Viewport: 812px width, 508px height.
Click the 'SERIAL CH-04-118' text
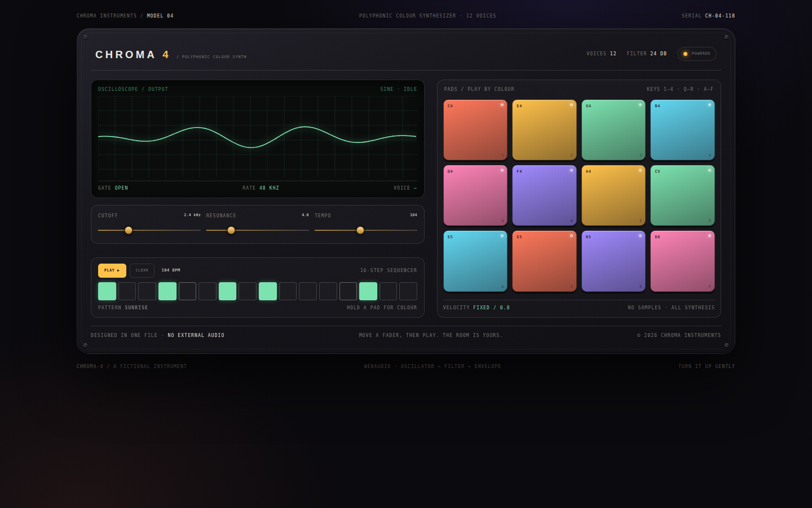tap(708, 16)
